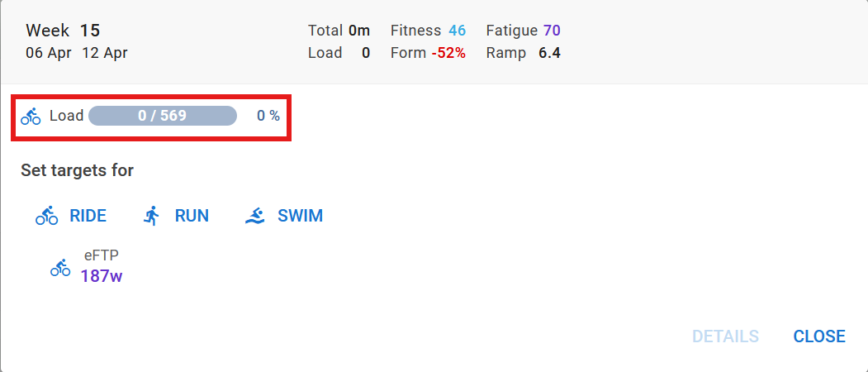Click the 0 / 569 load progress bar
The height and width of the screenshot is (372, 868).
(163, 116)
